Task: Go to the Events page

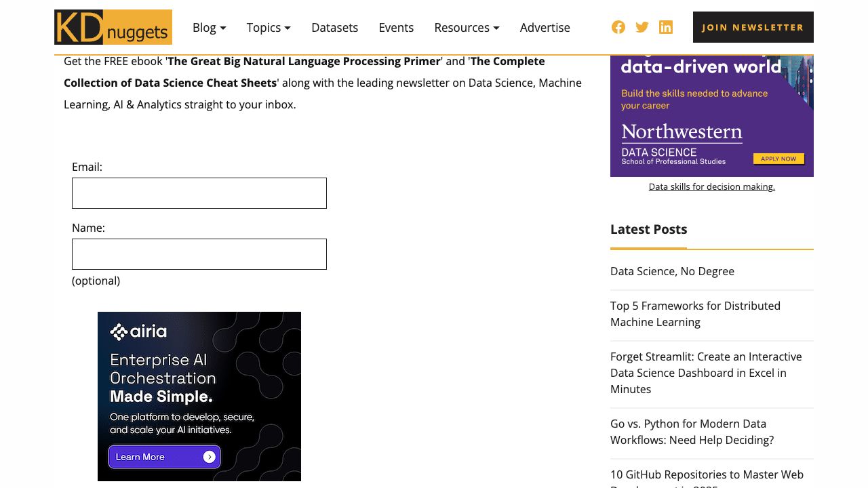Action: point(396,28)
